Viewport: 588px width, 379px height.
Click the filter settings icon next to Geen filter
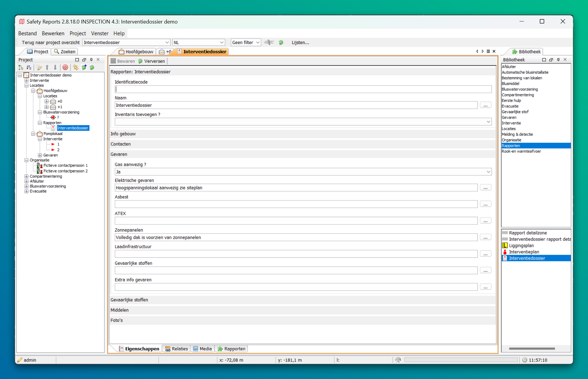(x=269, y=42)
